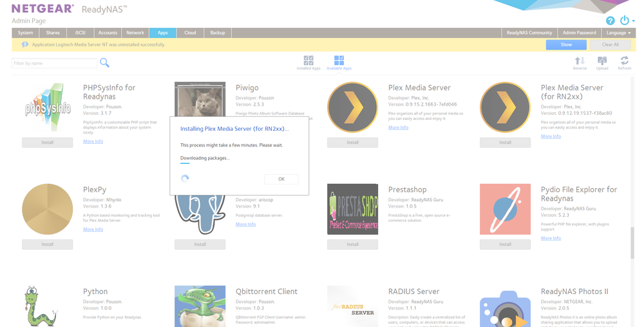644x327 pixels.
Task: Install the PlexPy app
Action: click(x=47, y=244)
